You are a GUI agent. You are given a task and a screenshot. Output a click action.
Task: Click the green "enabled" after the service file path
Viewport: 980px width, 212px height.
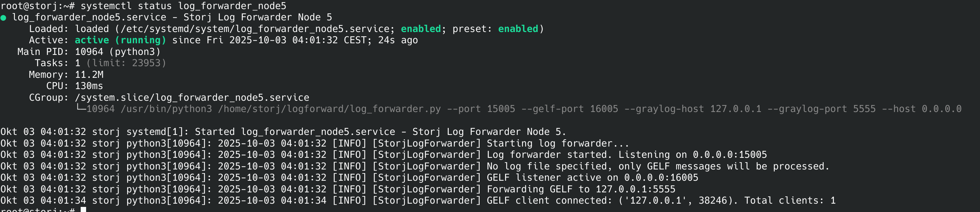[x=421, y=29]
